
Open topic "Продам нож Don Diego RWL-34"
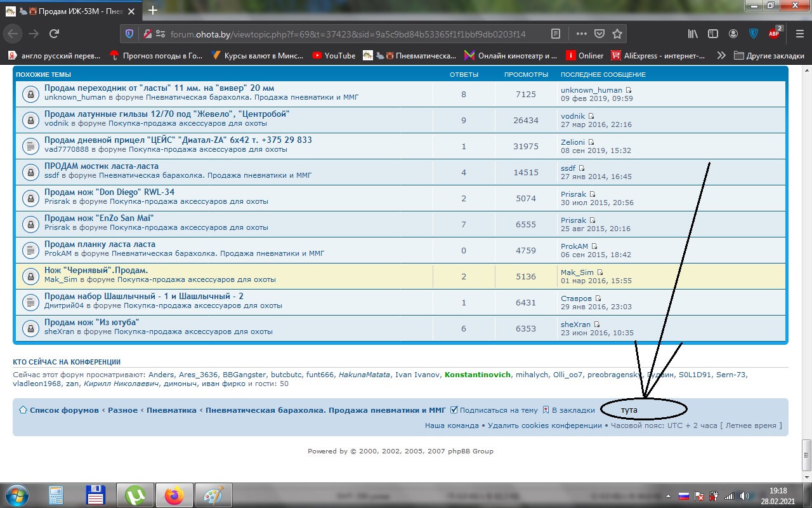[109, 192]
